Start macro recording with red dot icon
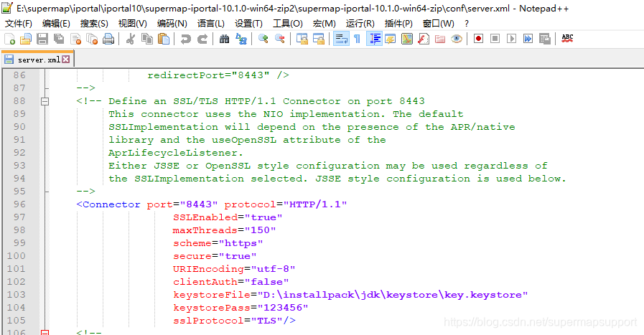 (478, 39)
